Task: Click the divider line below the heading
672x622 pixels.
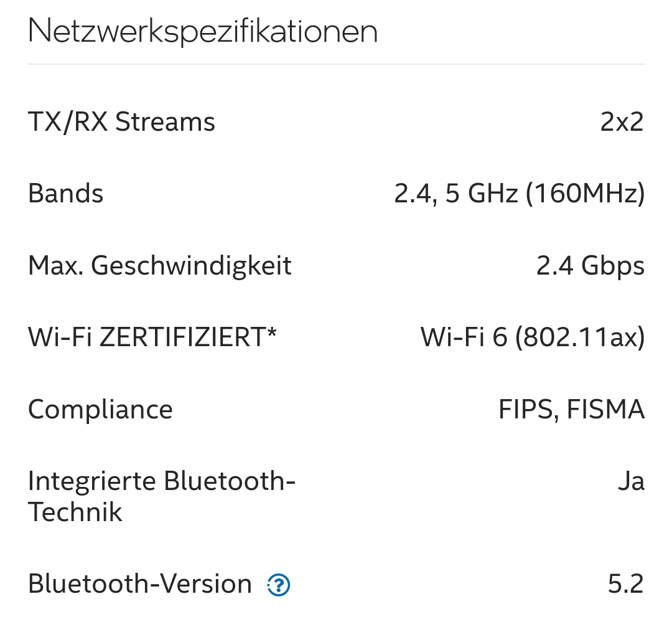Action: click(336, 64)
